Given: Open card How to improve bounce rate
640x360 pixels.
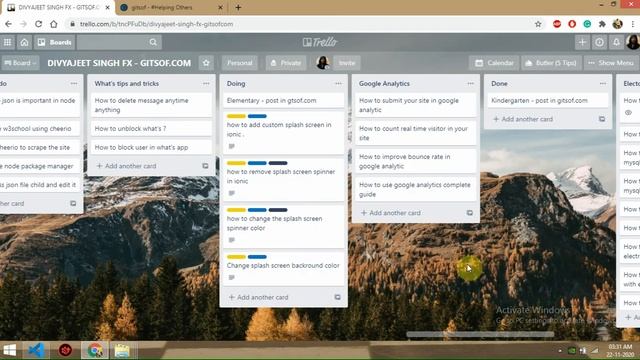Looking at the screenshot, I should [416, 161].
